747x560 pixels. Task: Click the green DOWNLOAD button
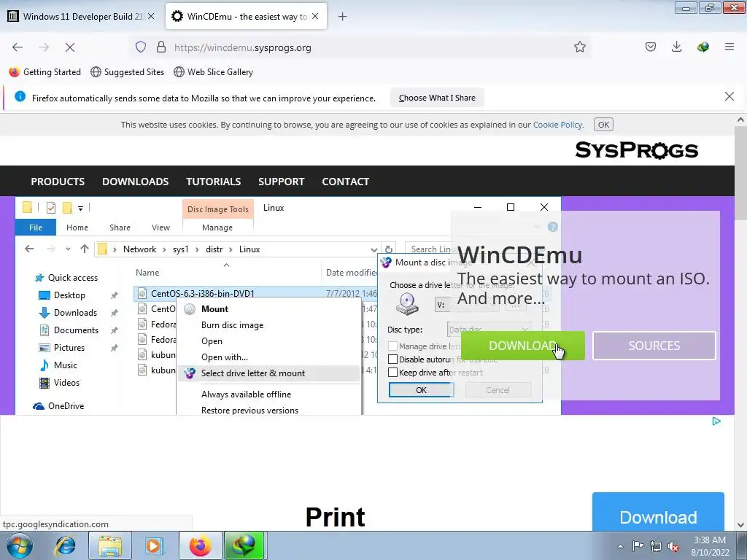tap(522, 346)
